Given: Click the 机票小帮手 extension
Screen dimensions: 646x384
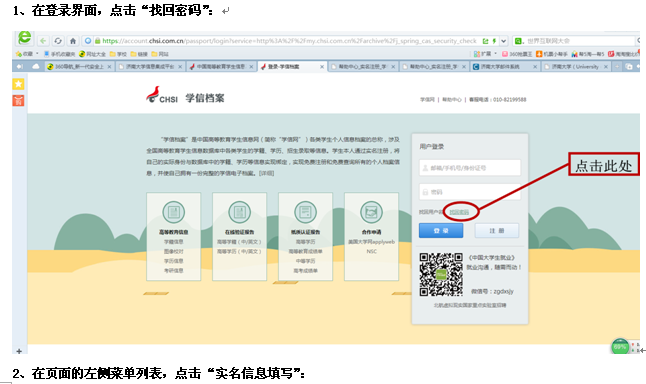Looking at the screenshot, I should (551, 54).
